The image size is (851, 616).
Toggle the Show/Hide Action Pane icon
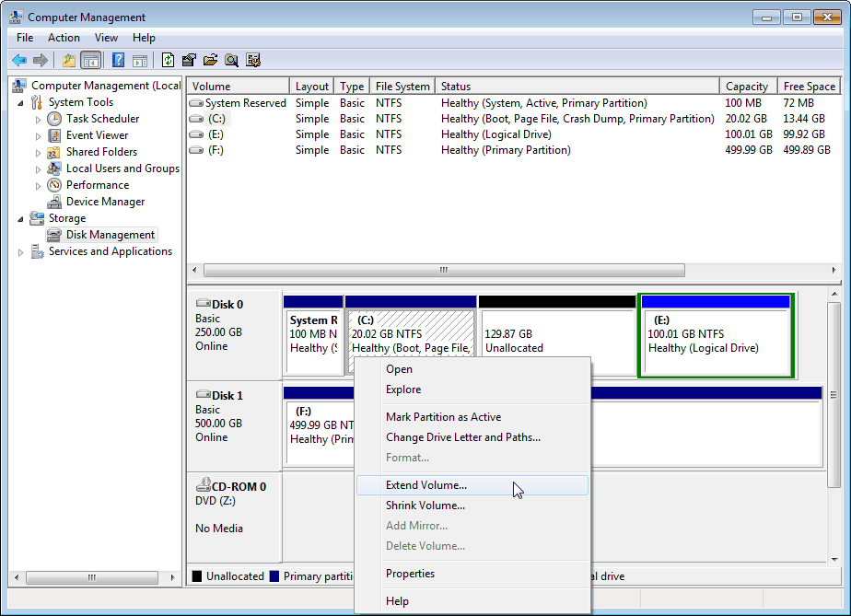tap(140, 60)
